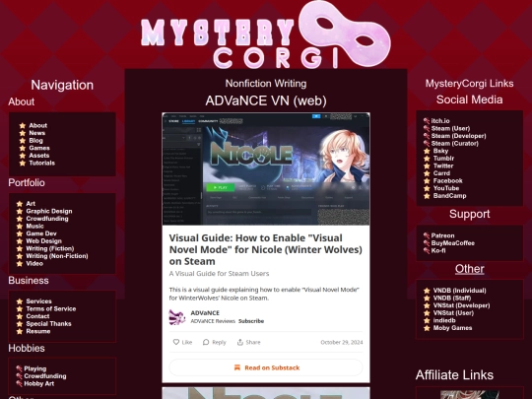
Task: Click the Other heading link
Action: pos(470,269)
